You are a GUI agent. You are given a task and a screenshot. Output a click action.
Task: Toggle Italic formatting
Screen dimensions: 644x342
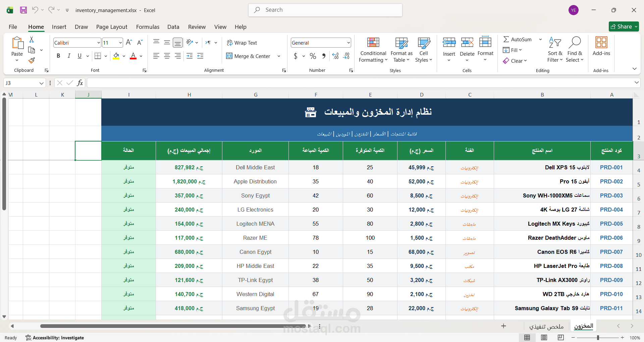tap(69, 56)
